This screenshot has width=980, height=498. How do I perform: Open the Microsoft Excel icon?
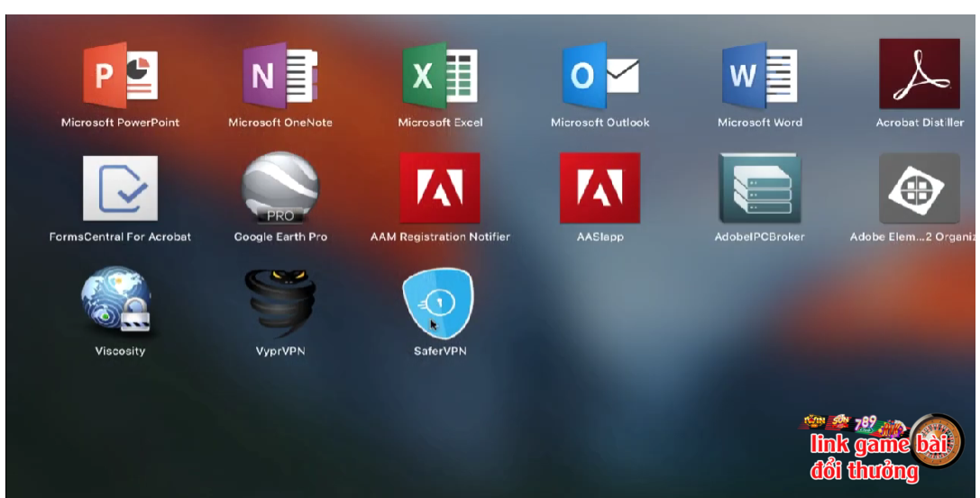pyautogui.click(x=440, y=75)
